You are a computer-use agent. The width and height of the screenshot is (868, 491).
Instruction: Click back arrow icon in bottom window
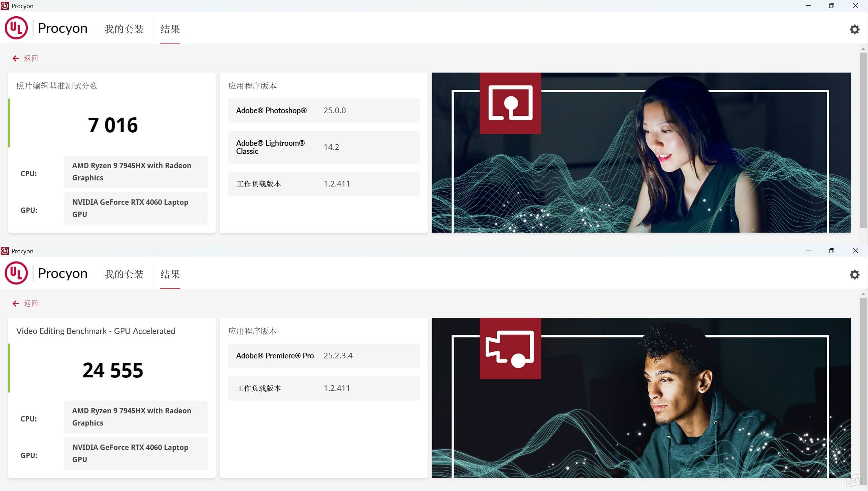coord(16,304)
